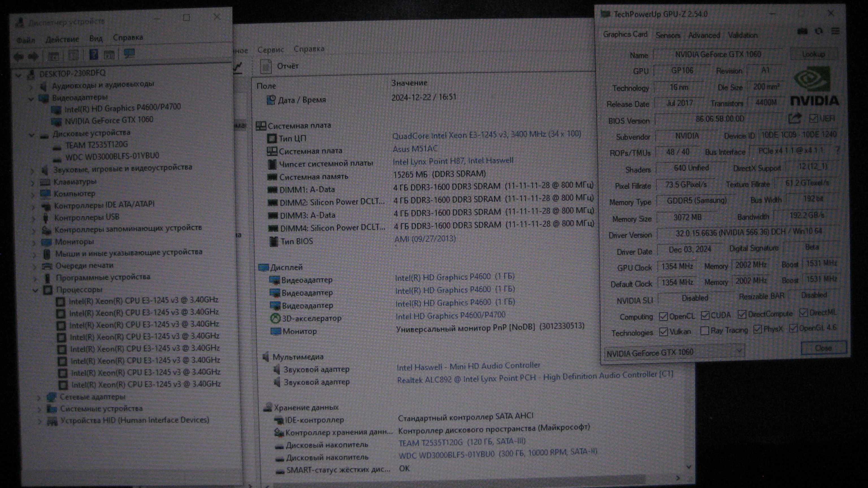The width and height of the screenshot is (868, 488).
Task: Collapse the Процессоры node
Action: tap(35, 290)
